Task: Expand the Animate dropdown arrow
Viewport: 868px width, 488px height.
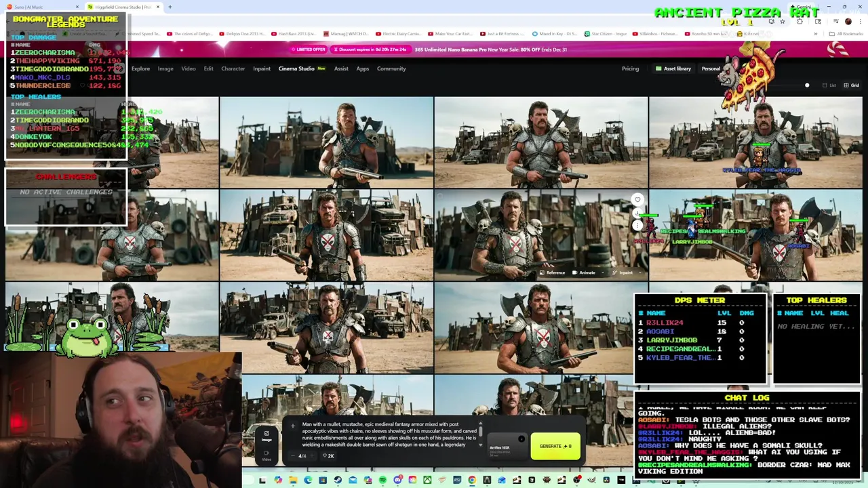Action: (x=601, y=272)
